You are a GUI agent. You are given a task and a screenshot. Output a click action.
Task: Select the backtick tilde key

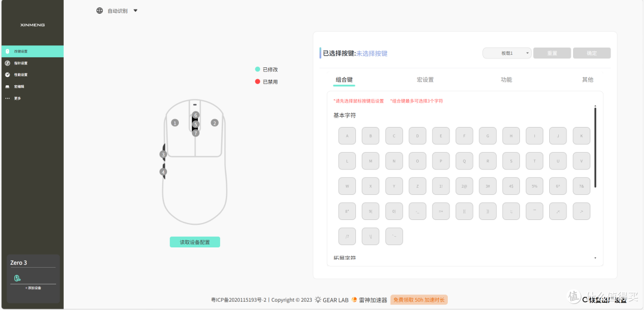click(x=394, y=236)
